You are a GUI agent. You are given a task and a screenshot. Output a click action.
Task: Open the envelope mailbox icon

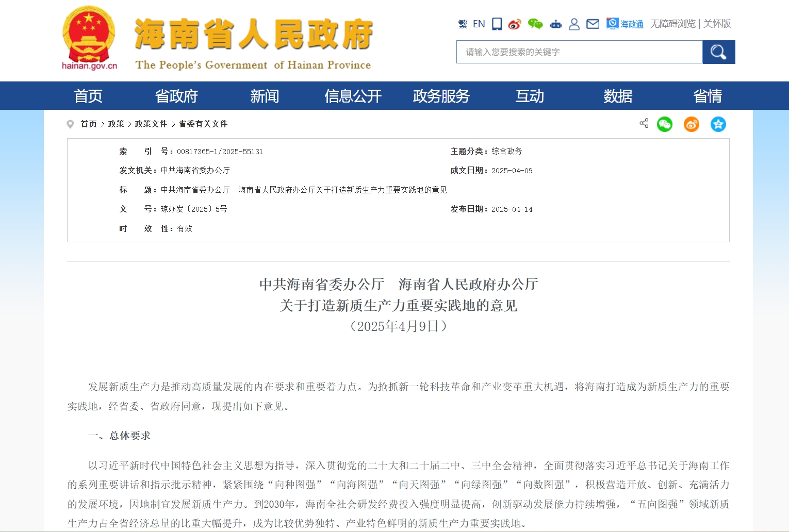(593, 24)
